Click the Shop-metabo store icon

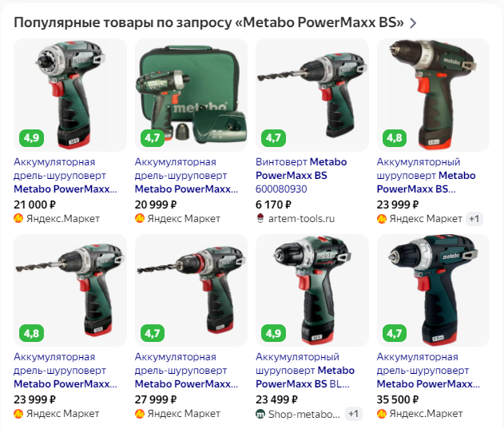pos(260,414)
